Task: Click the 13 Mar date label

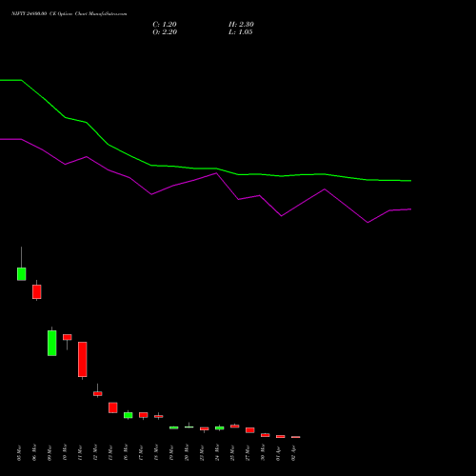Action: pos(111,453)
